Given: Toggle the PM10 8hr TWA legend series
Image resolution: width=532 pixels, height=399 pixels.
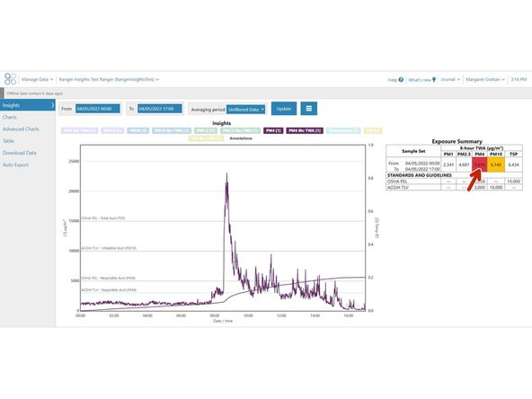Looking at the screenshot, I should click(172, 130).
